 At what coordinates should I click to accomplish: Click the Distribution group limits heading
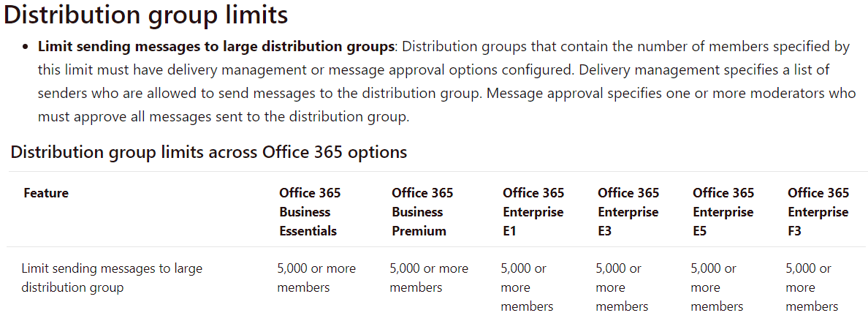point(146,15)
